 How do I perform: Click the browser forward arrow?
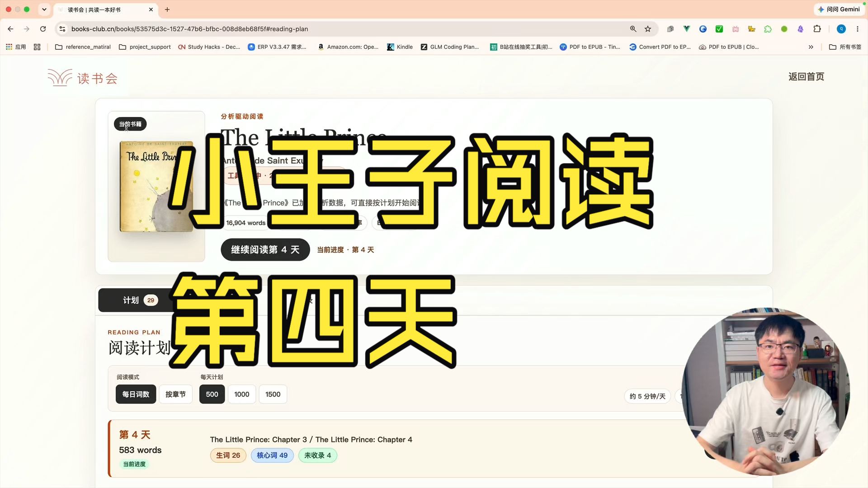[27, 29]
